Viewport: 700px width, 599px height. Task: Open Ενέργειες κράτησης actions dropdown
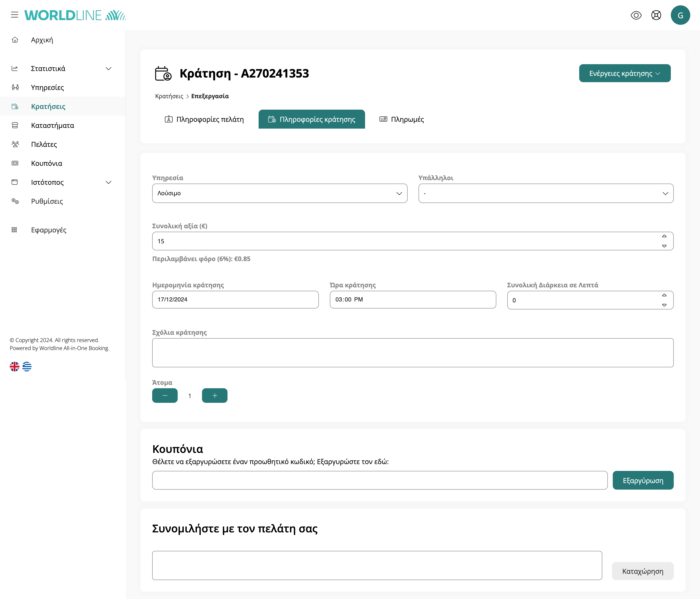(624, 73)
